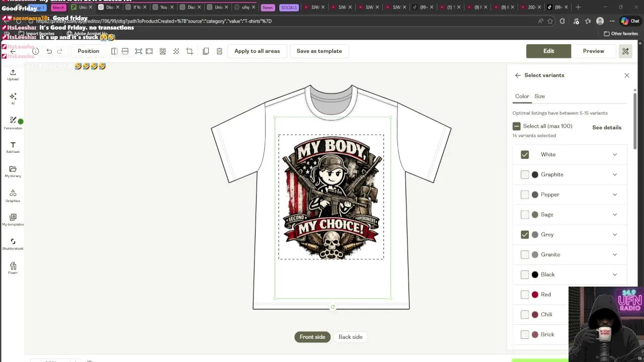Screen dimensions: 644x362
Task: Click the pattern icon in toolbar
Action: [176, 51]
